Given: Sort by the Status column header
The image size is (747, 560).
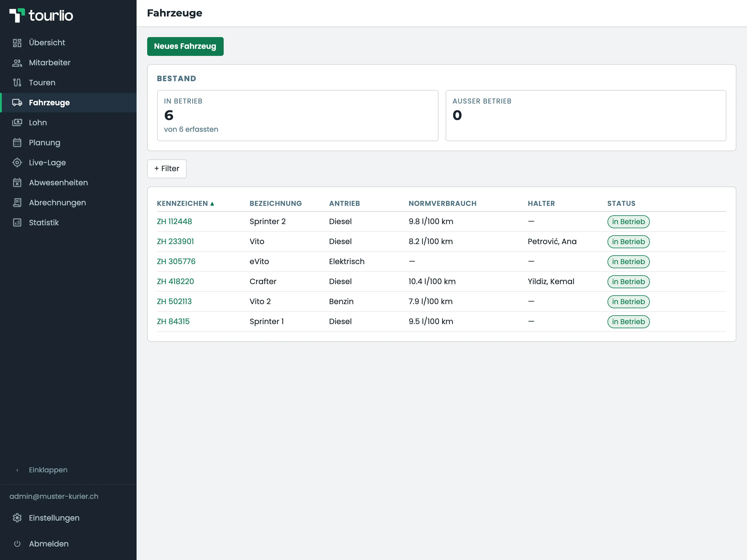Looking at the screenshot, I should [621, 204].
